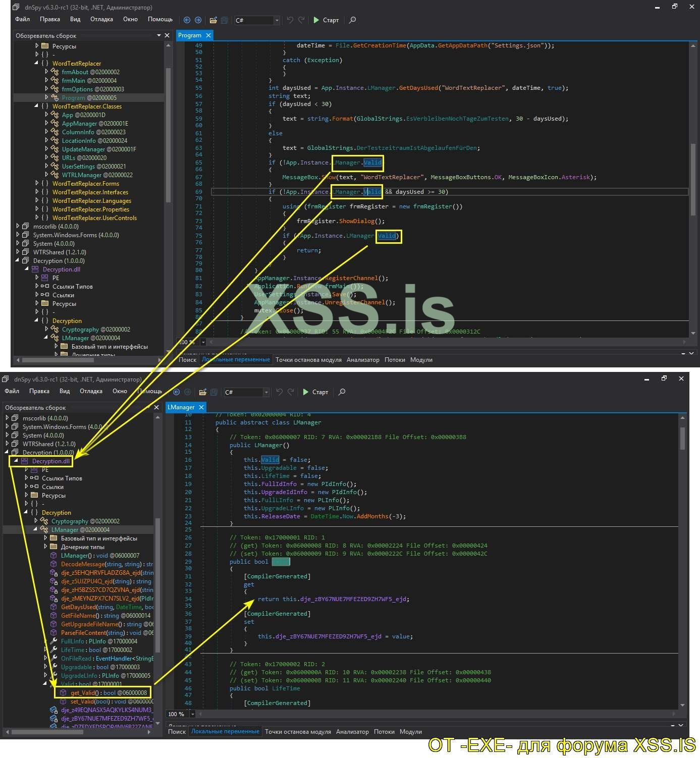The width and height of the screenshot is (700, 758).
Task: Close the upper window's Обозреватель сборок panel
Action: [x=167, y=35]
